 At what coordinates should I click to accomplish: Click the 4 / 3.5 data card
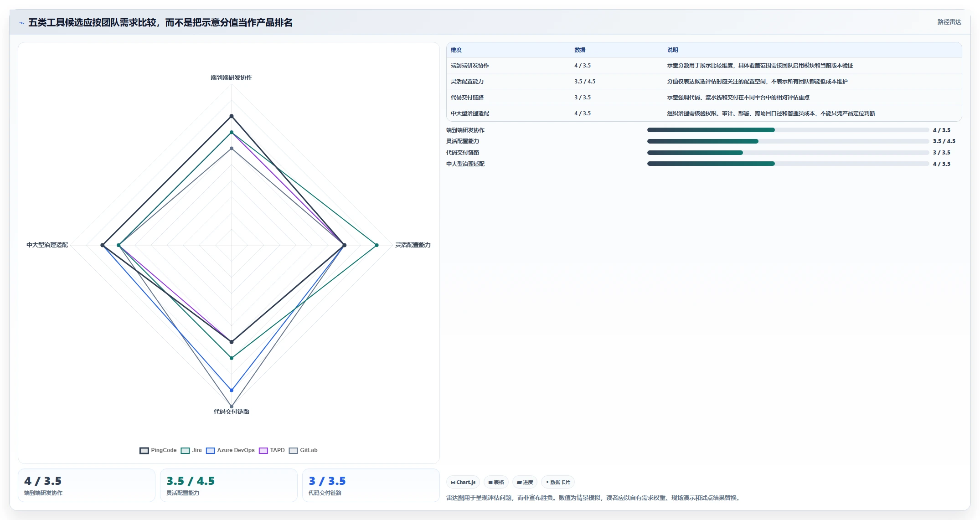click(87, 485)
